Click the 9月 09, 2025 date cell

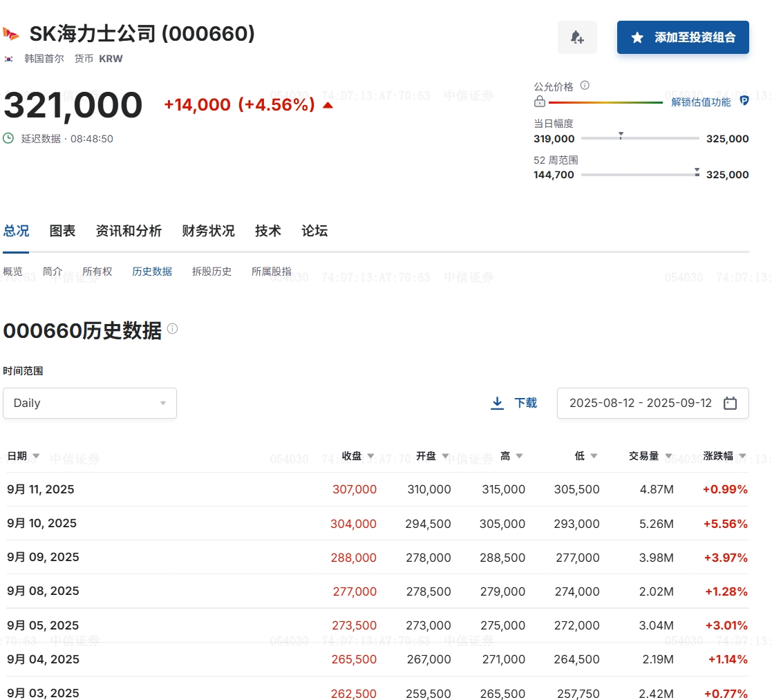[43, 557]
